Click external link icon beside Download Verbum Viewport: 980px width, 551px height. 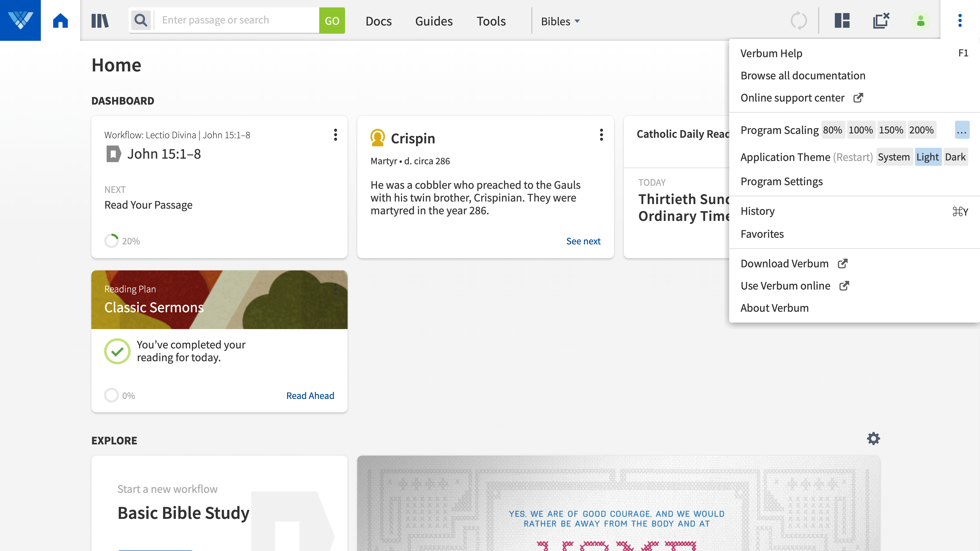(x=843, y=264)
